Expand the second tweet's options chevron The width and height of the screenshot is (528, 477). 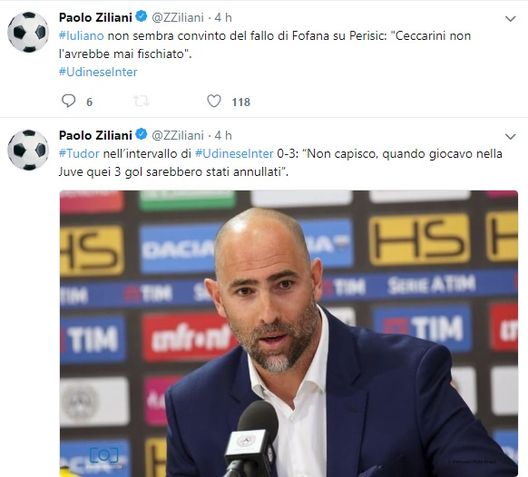pyautogui.click(x=510, y=136)
